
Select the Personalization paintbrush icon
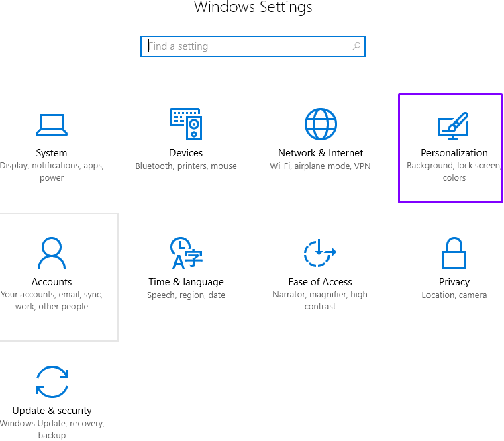[454, 126]
